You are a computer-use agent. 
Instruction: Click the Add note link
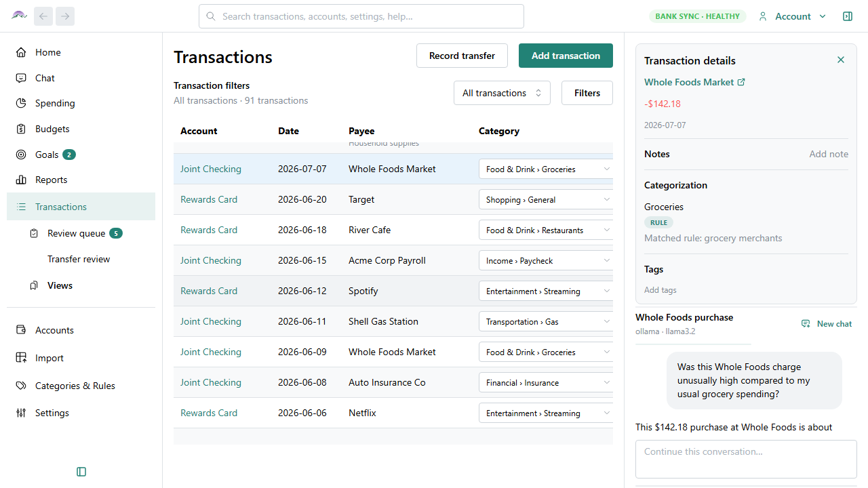[829, 154]
